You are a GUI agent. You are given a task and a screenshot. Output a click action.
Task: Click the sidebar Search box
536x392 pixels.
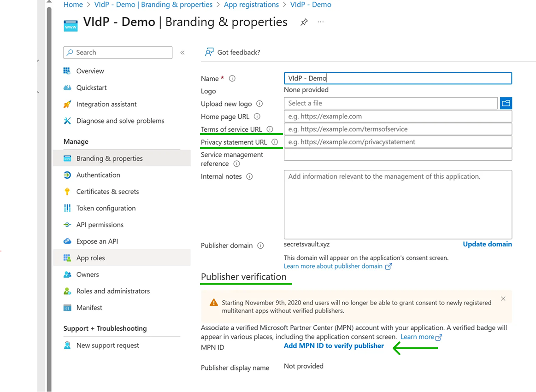[x=118, y=53]
